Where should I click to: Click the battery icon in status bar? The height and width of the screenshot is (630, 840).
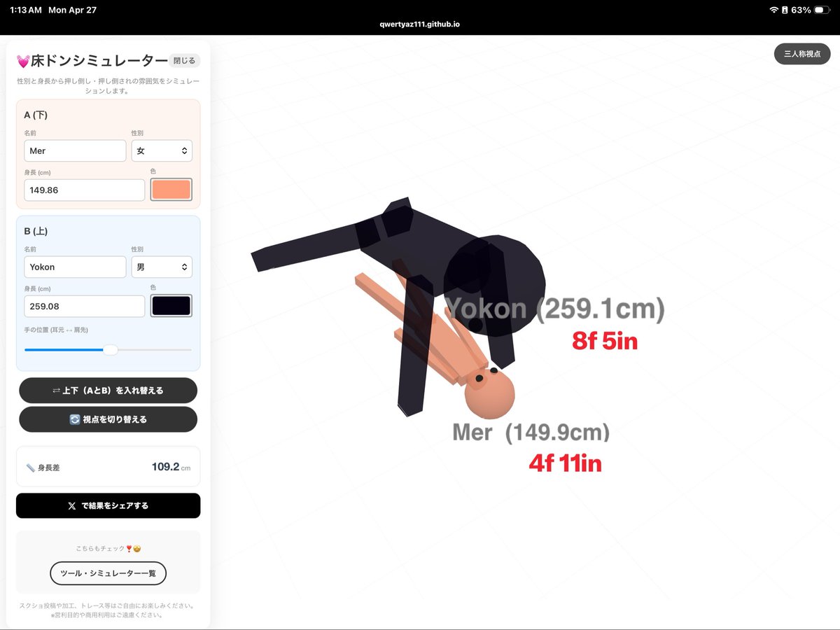click(821, 10)
